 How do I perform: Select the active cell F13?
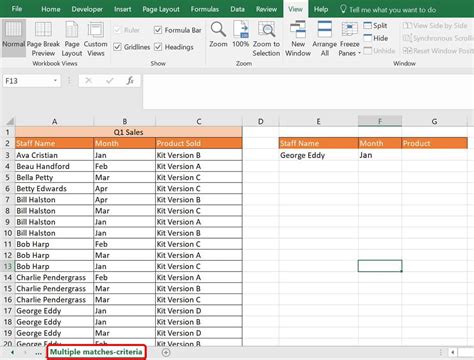[380, 266]
